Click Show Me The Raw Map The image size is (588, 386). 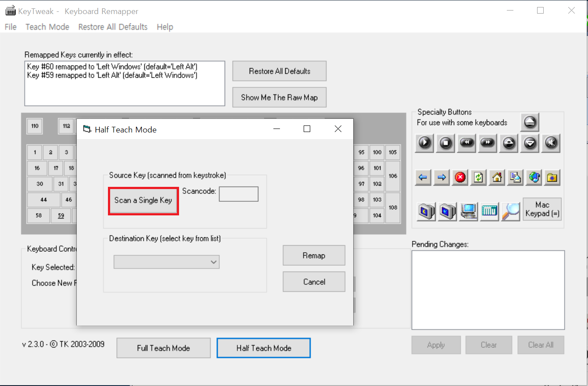[x=280, y=97]
